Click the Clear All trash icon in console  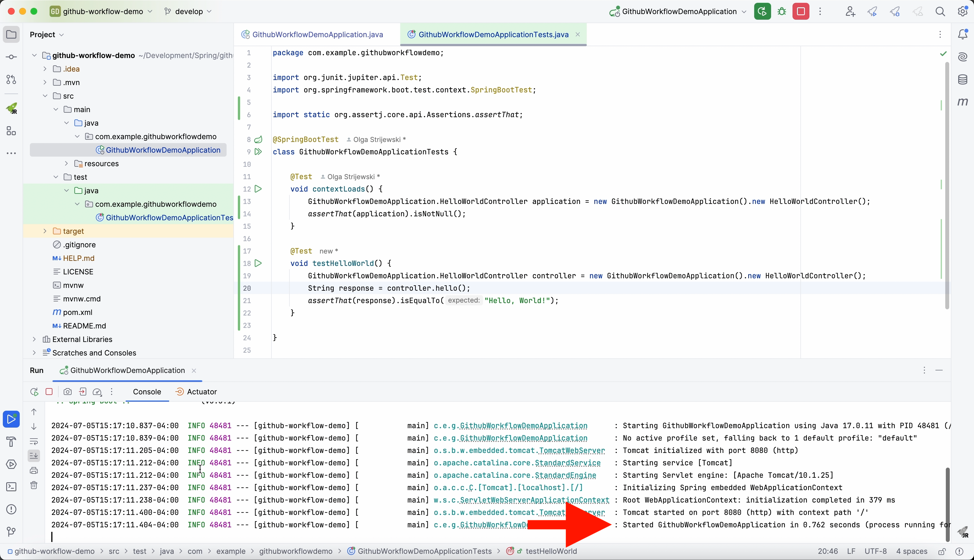pyautogui.click(x=34, y=485)
